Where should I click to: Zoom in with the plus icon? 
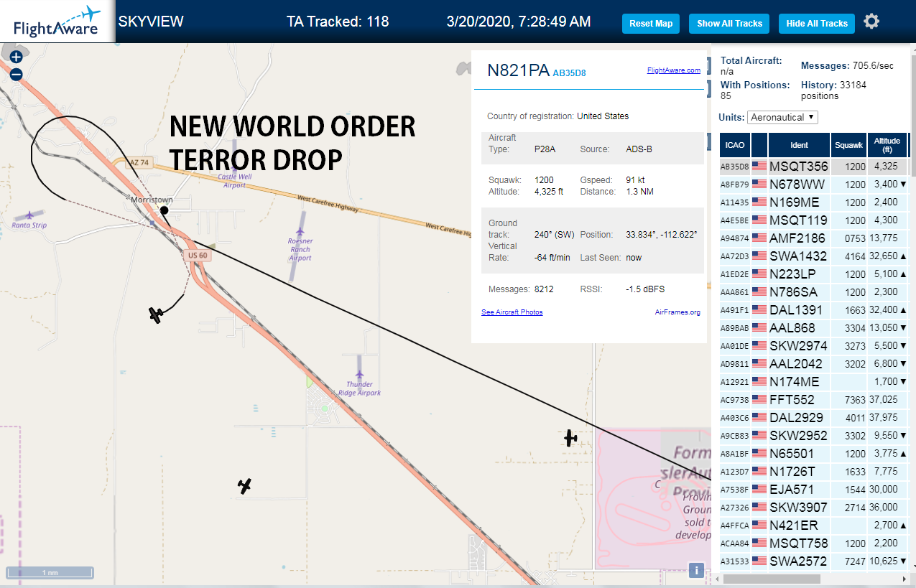(x=16, y=56)
